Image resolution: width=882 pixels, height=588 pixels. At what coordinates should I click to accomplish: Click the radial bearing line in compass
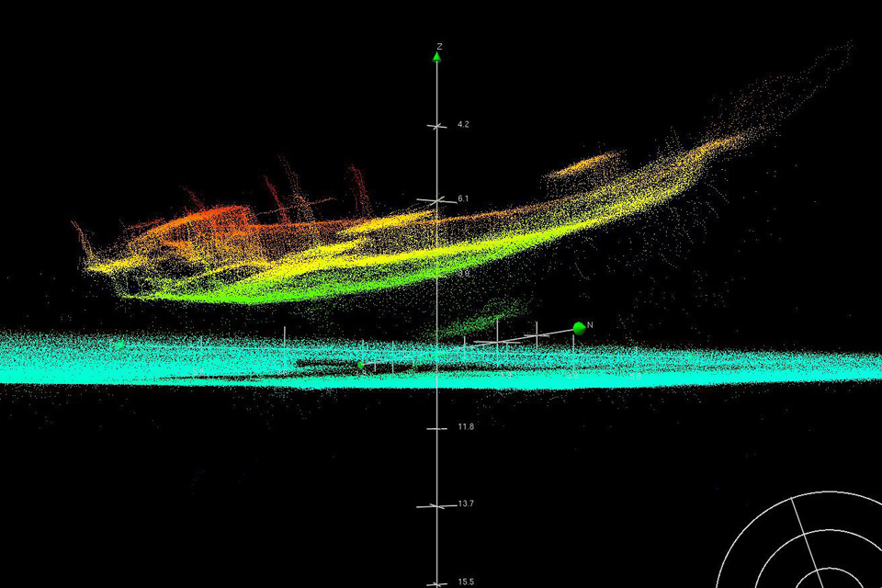pos(801,535)
